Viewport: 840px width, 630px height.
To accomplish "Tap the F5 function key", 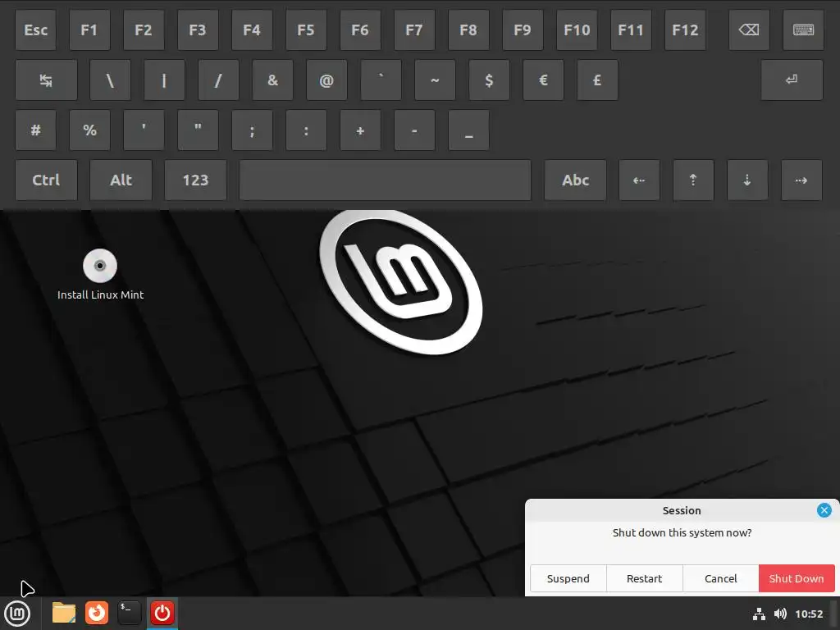I will point(306,30).
